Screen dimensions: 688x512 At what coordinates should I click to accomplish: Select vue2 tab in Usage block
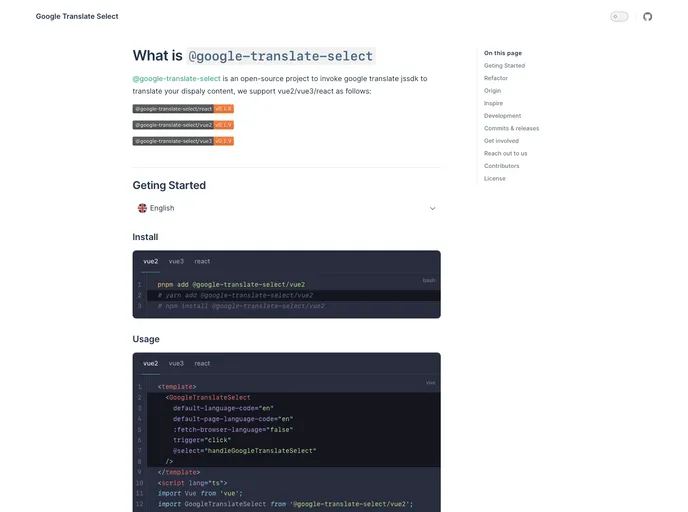(x=150, y=363)
